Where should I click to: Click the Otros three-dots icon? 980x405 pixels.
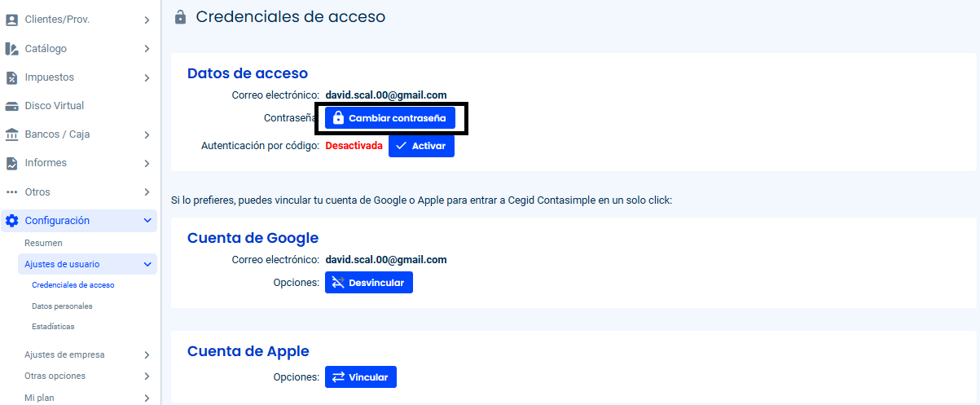(11, 192)
